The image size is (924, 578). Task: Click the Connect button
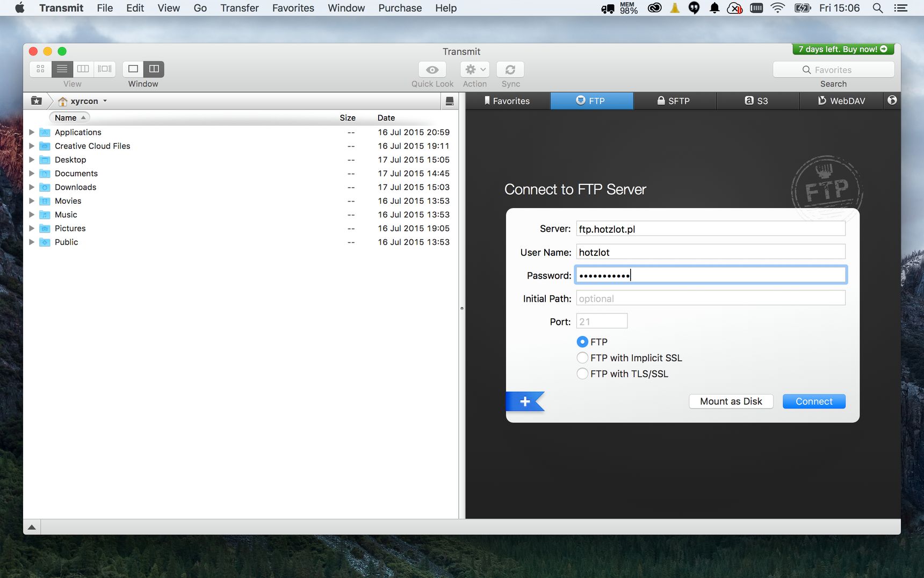[x=814, y=402]
